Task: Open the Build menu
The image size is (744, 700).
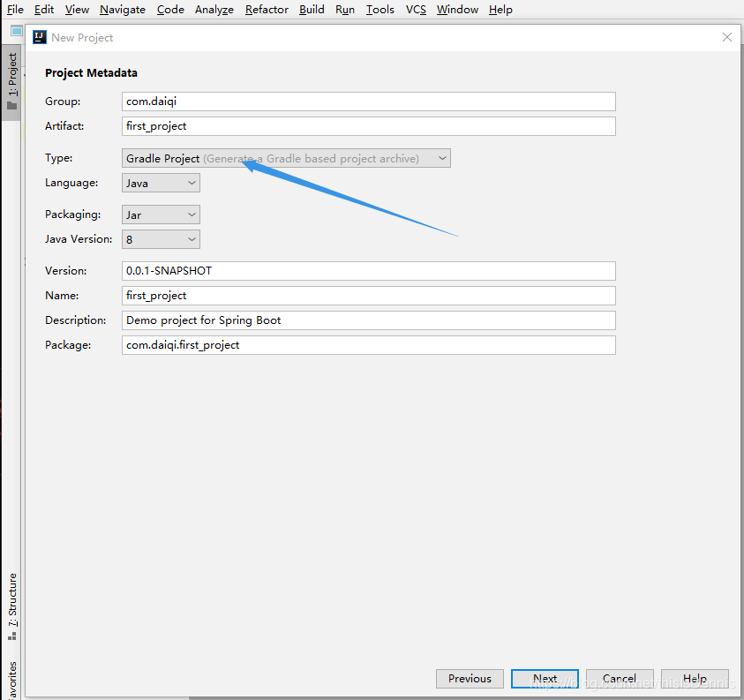Action: (312, 10)
